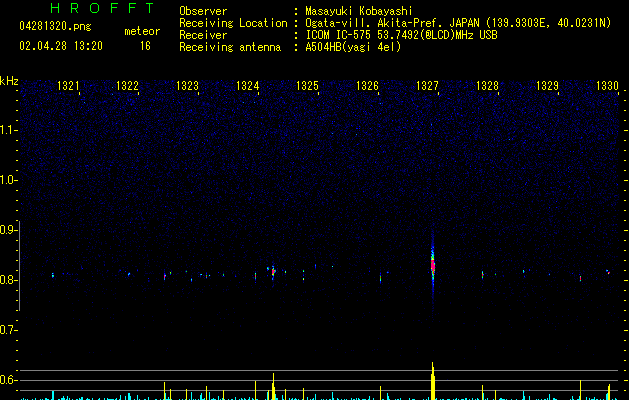Click the 1325 time marker
Viewport: 629px width, 400px height.
[x=307, y=86]
